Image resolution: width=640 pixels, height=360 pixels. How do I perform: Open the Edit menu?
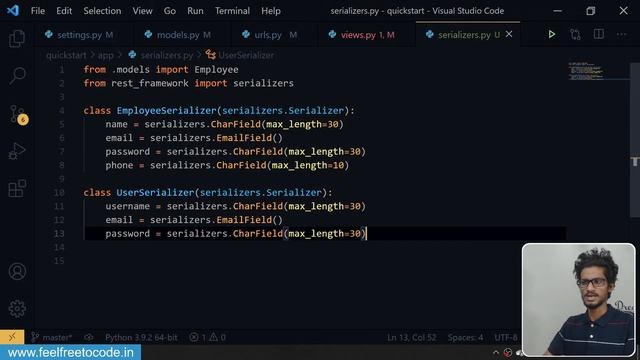(64, 11)
